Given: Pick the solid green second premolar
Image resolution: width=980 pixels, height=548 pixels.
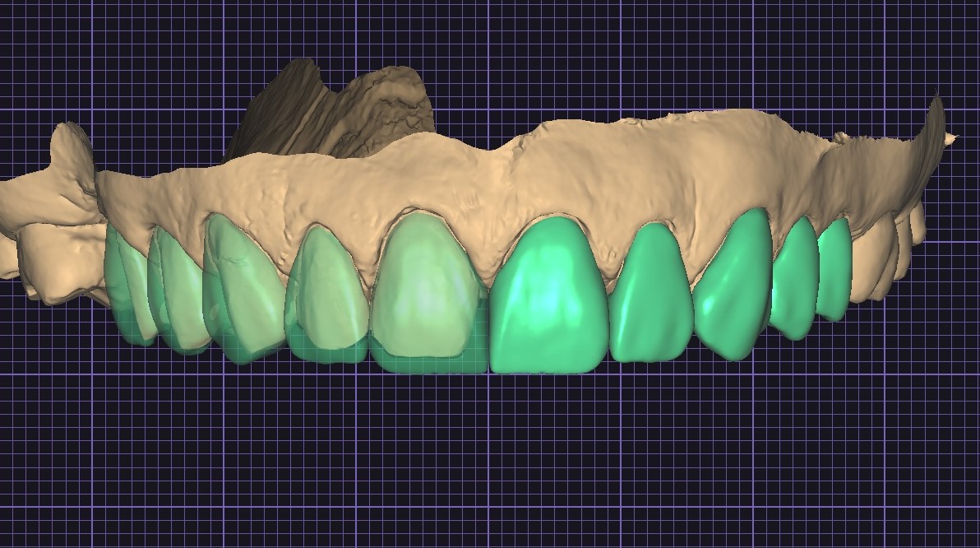Looking at the screenshot, I should pyautogui.click(x=834, y=267).
